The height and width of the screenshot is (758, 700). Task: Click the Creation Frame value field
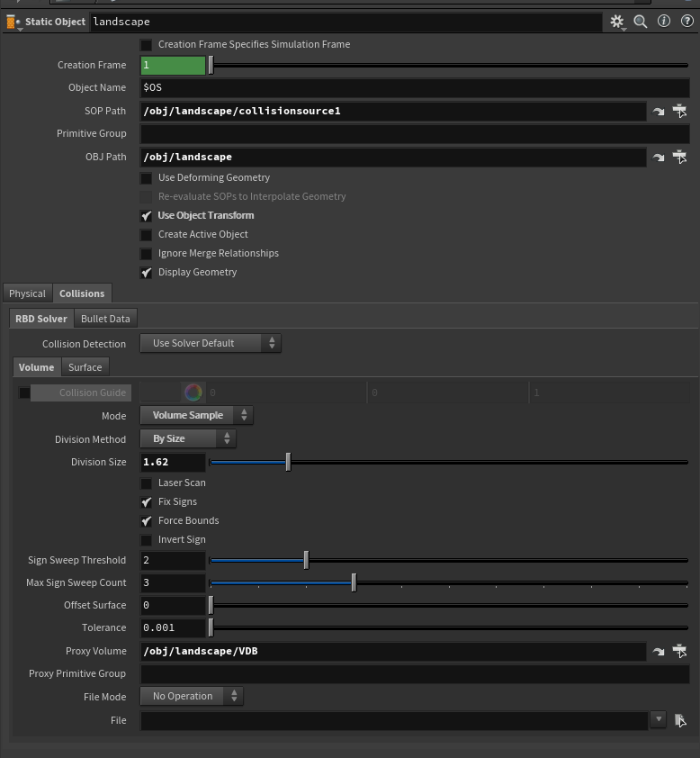(x=173, y=65)
